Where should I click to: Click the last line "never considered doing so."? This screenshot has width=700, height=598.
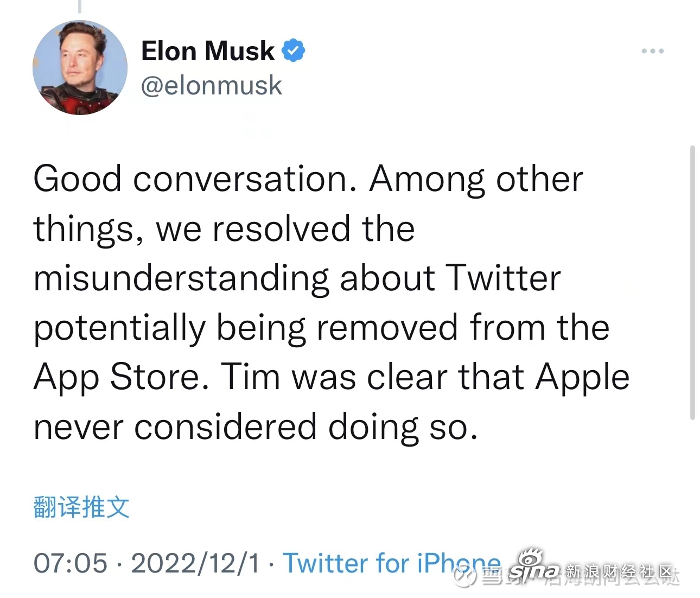click(256, 428)
